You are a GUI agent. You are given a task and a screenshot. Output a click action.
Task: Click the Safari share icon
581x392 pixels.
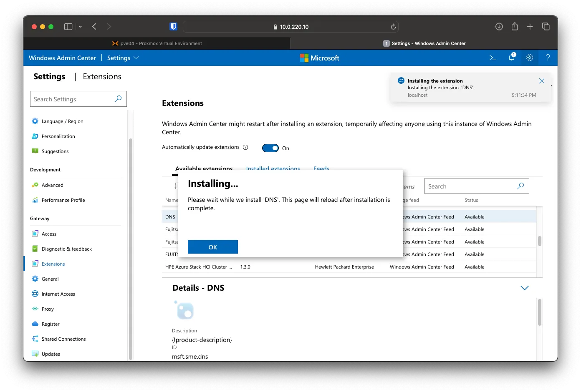click(x=515, y=26)
